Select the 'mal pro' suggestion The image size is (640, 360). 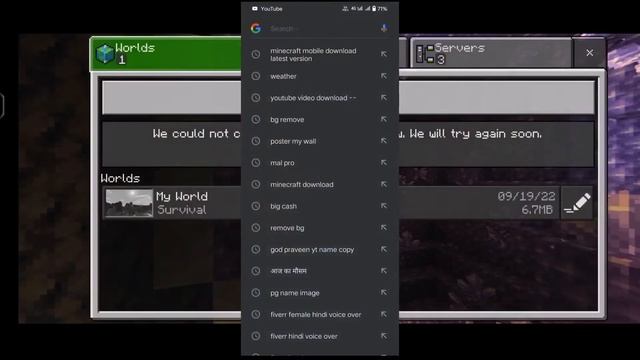(282, 163)
